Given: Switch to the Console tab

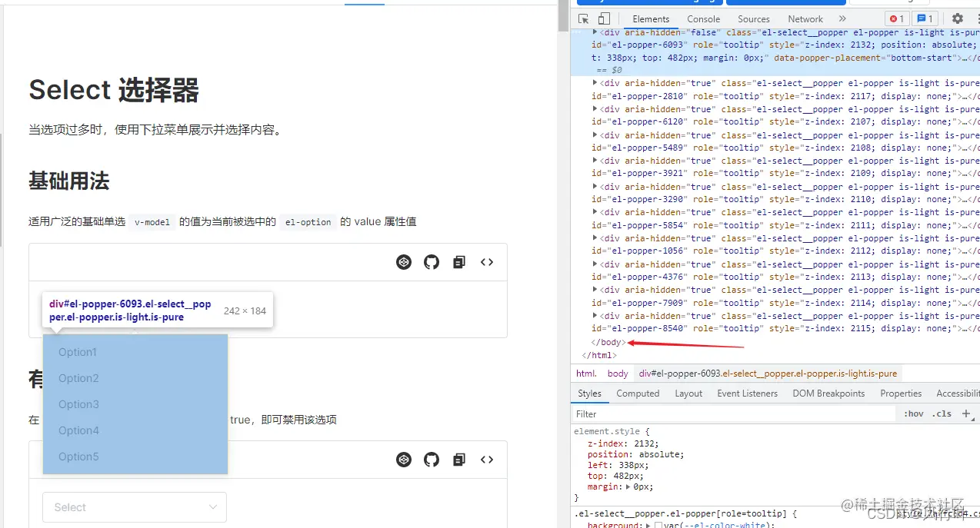Looking at the screenshot, I should 704,19.
